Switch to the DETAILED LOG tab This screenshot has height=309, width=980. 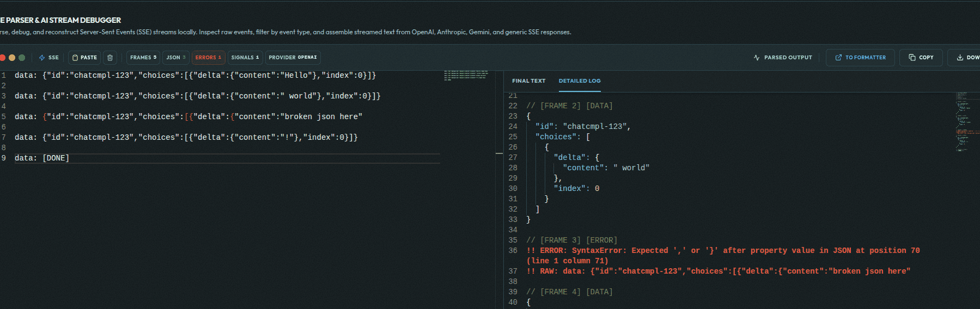(580, 81)
